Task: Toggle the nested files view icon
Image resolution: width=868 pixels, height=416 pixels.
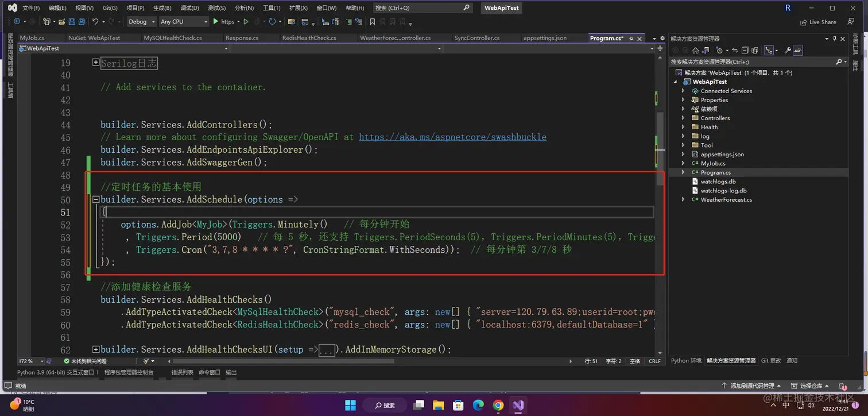Action: pyautogui.click(x=769, y=51)
